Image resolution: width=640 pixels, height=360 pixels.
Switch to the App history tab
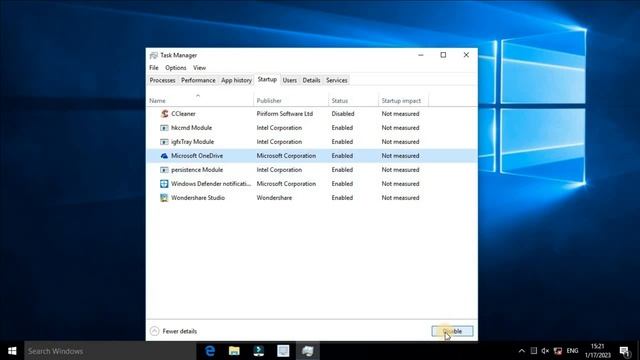click(236, 80)
